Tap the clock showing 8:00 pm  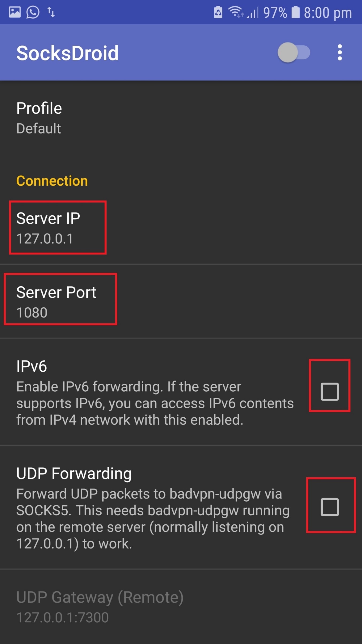[328, 12]
